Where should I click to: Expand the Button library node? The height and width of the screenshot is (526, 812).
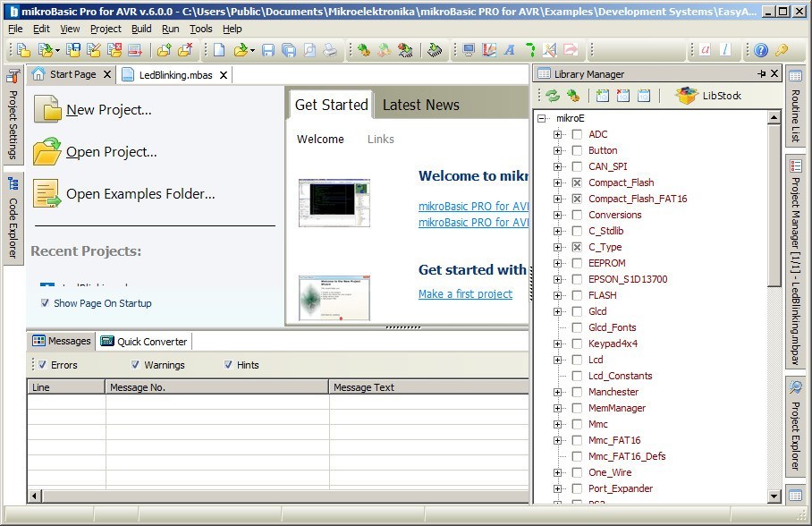(x=557, y=150)
